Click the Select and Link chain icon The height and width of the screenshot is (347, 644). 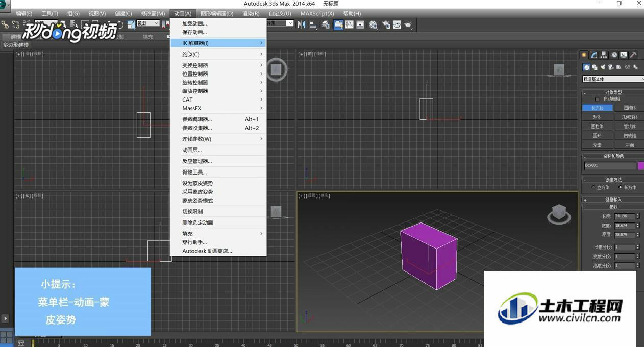coord(5,24)
